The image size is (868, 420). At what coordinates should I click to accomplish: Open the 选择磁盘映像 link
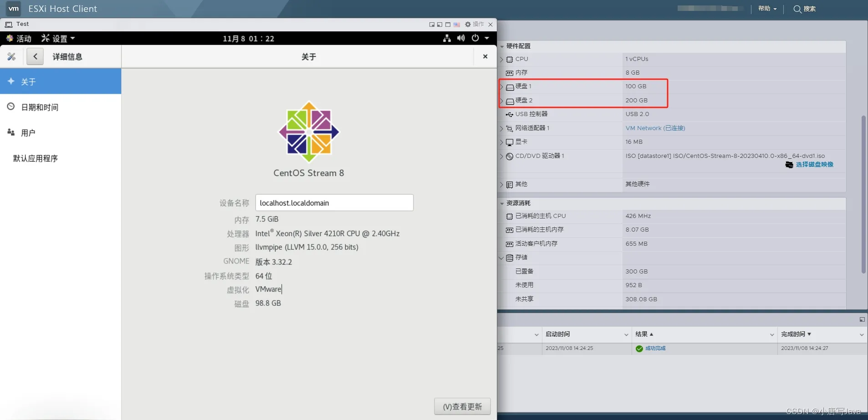pyautogui.click(x=815, y=165)
